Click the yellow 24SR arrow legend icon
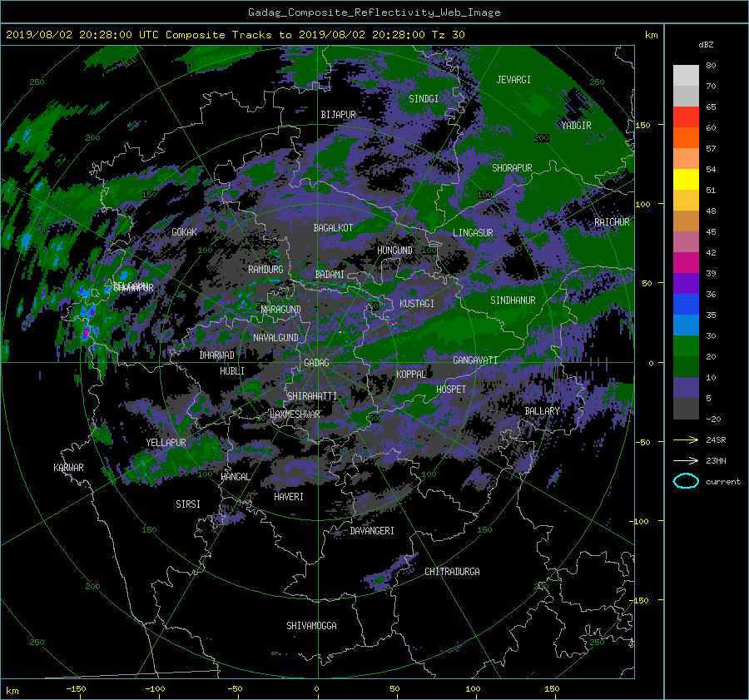This screenshot has width=749, height=700. pos(686,439)
